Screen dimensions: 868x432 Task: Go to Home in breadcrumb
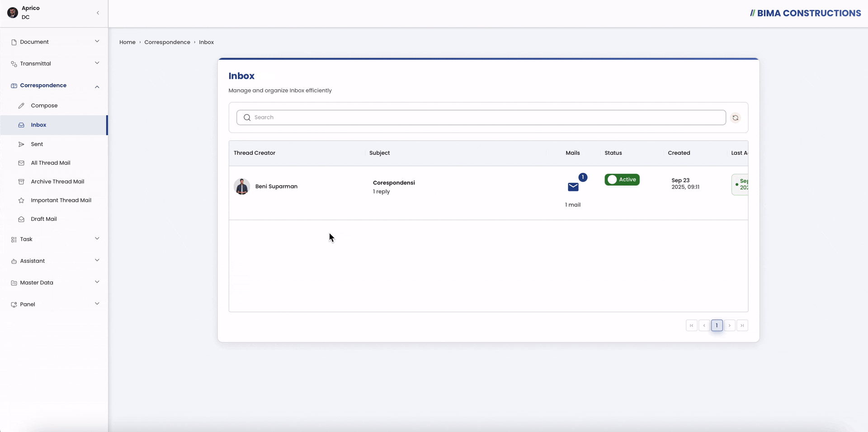pos(127,42)
